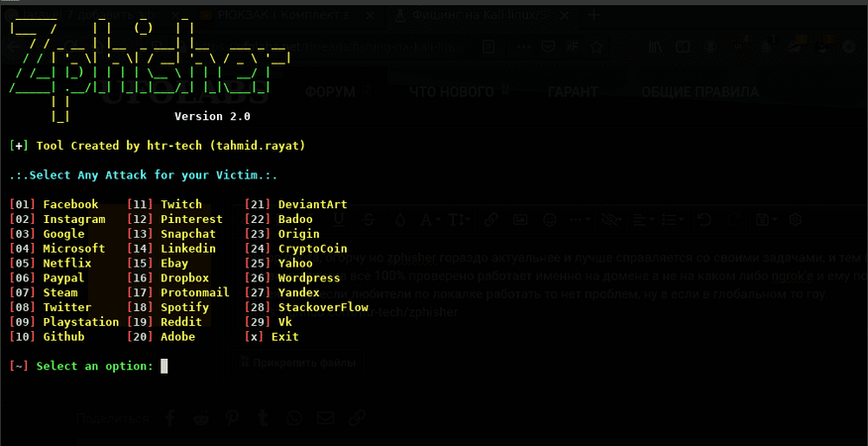Open list dropdown in editor
Image resolution: width=868 pixels, height=446 pixels.
[x=673, y=220]
